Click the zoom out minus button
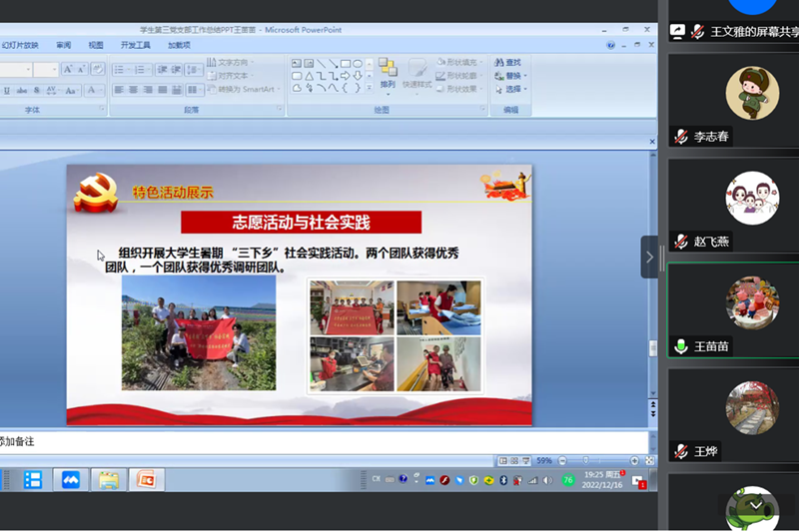 coord(561,461)
